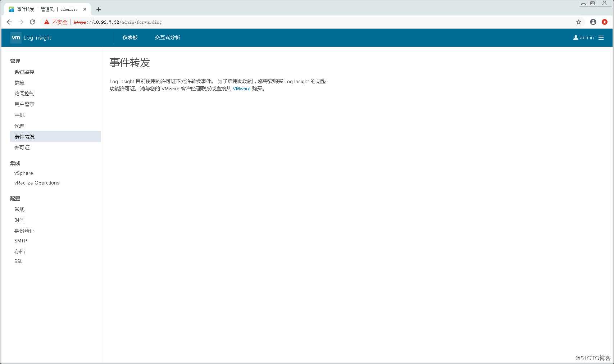Viewport: 614px width, 364px height.
Task: Select 群集 in the sidebar
Action: (x=19, y=83)
